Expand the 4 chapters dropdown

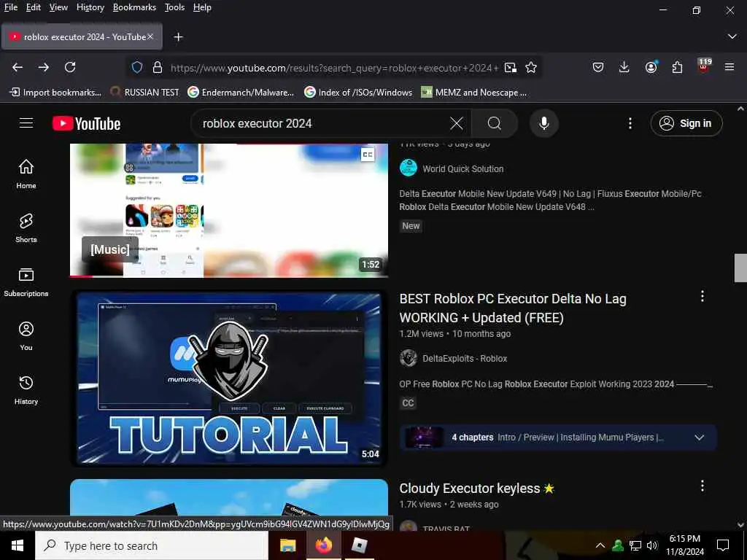(x=699, y=437)
